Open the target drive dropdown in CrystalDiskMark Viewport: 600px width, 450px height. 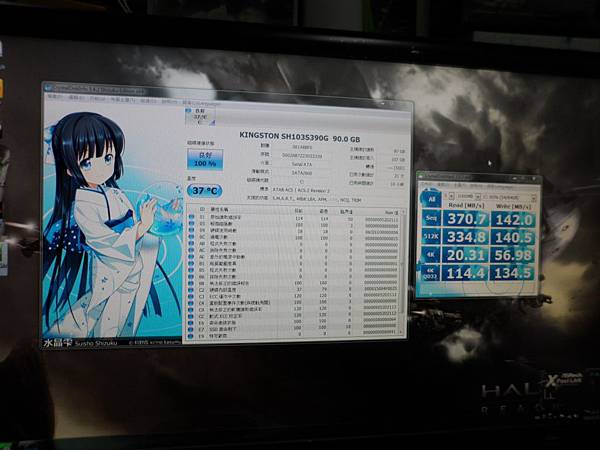509,197
